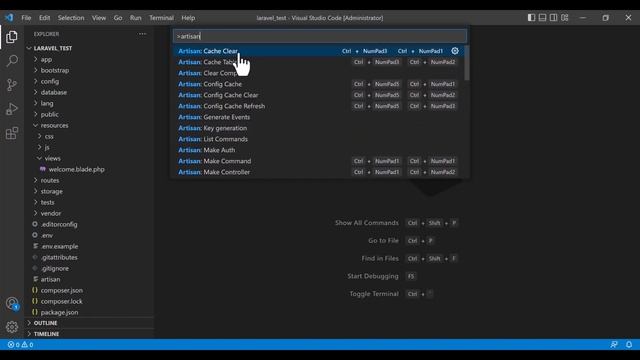Run Artisan: Config Cache command
Image resolution: width=640 pixels, height=360 pixels.
click(318, 84)
